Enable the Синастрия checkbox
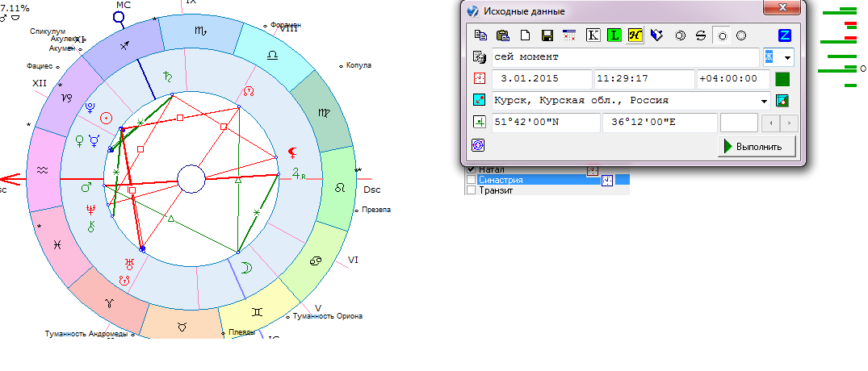The image size is (868, 371). (472, 181)
